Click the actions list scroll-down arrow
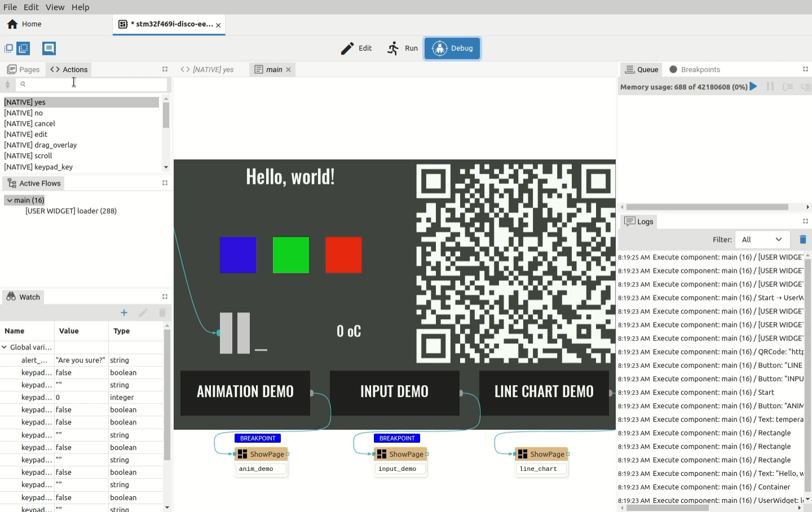 166,167
